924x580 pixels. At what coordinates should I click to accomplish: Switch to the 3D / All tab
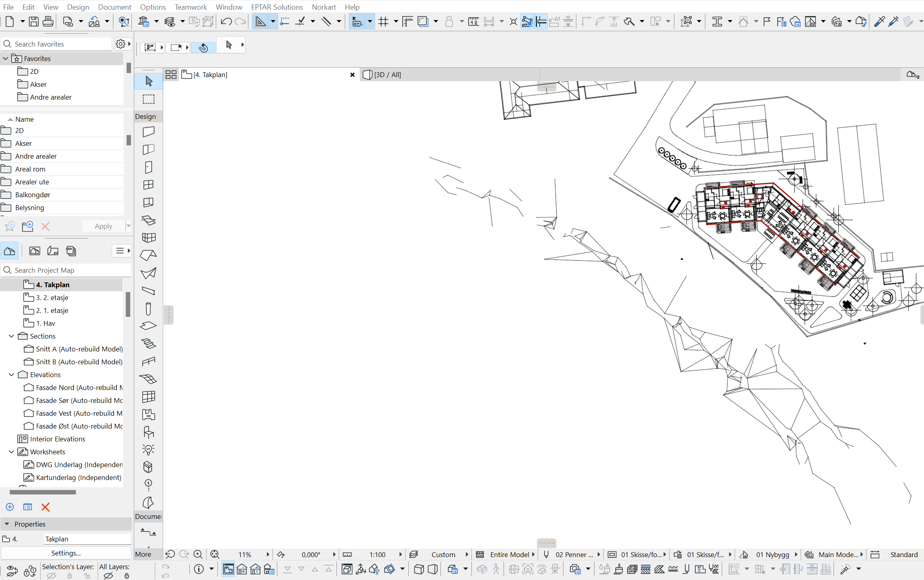point(387,75)
